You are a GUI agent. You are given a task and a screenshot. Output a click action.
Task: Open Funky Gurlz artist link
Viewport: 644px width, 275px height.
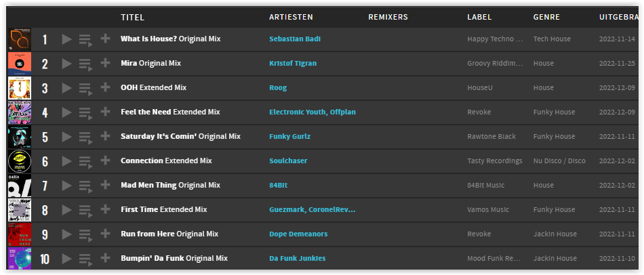[290, 137]
